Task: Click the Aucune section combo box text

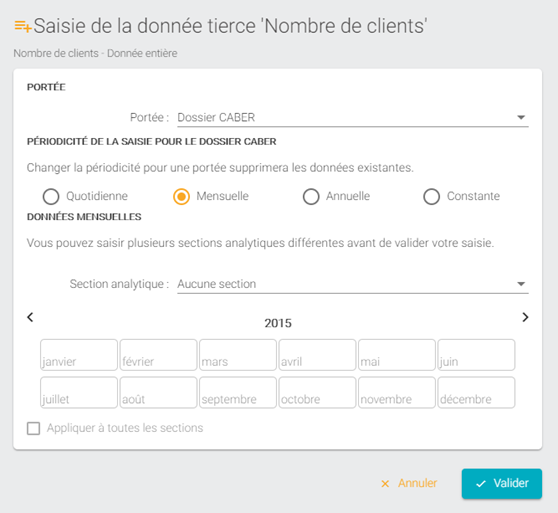Action: tap(217, 284)
